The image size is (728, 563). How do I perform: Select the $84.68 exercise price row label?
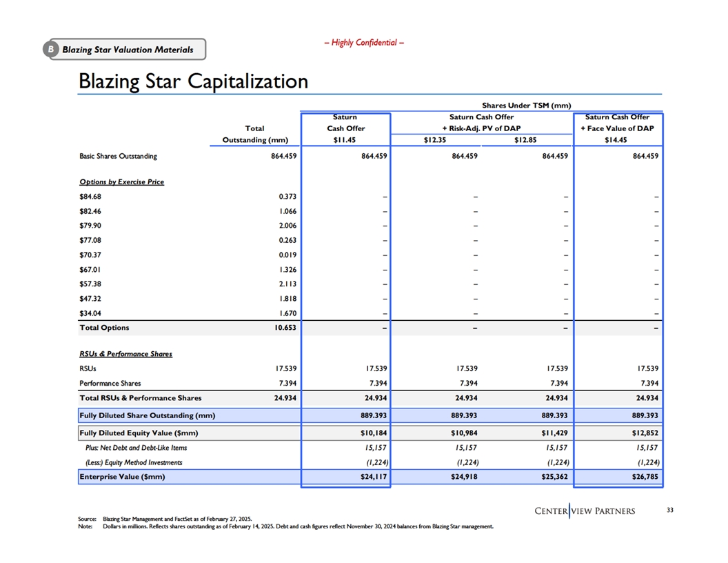[91, 197]
